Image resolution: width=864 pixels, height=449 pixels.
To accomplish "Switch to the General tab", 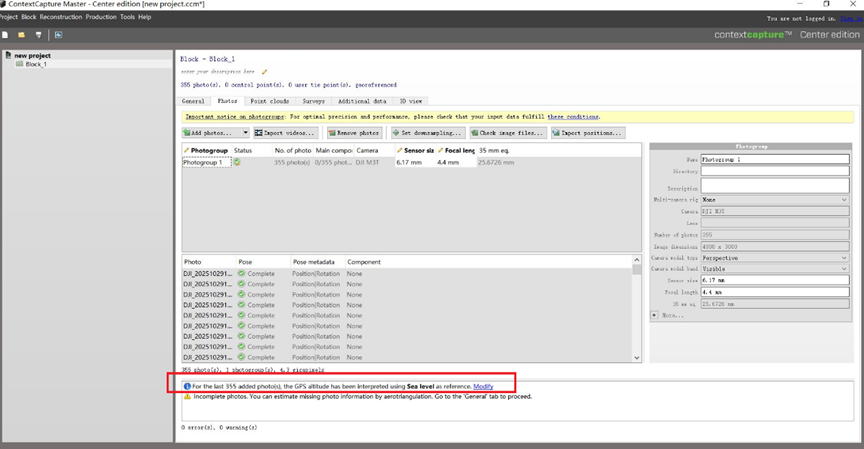I will (x=193, y=101).
